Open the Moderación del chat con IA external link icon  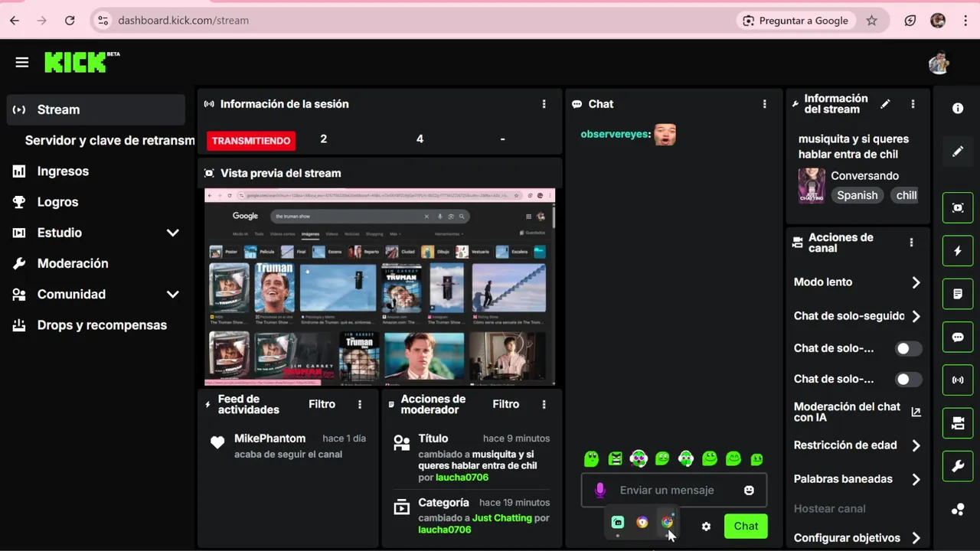(x=916, y=412)
